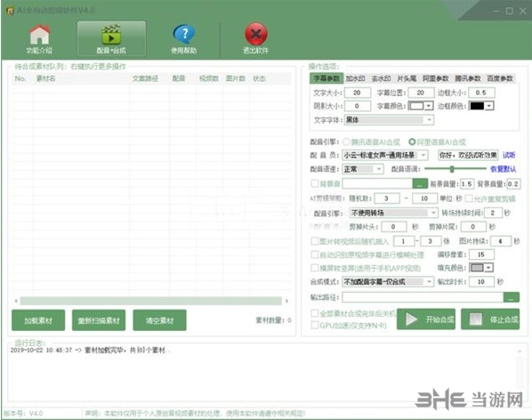Open 边框颜色 color dropdown

(x=489, y=106)
